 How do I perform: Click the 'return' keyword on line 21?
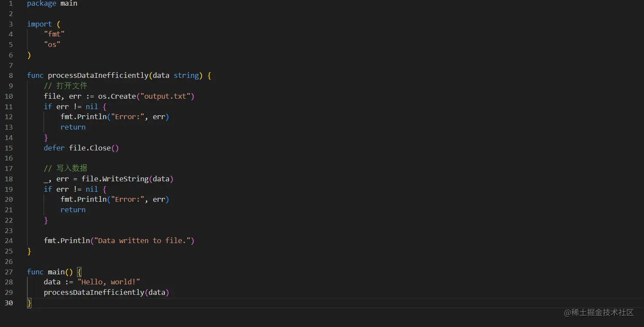[x=73, y=210]
